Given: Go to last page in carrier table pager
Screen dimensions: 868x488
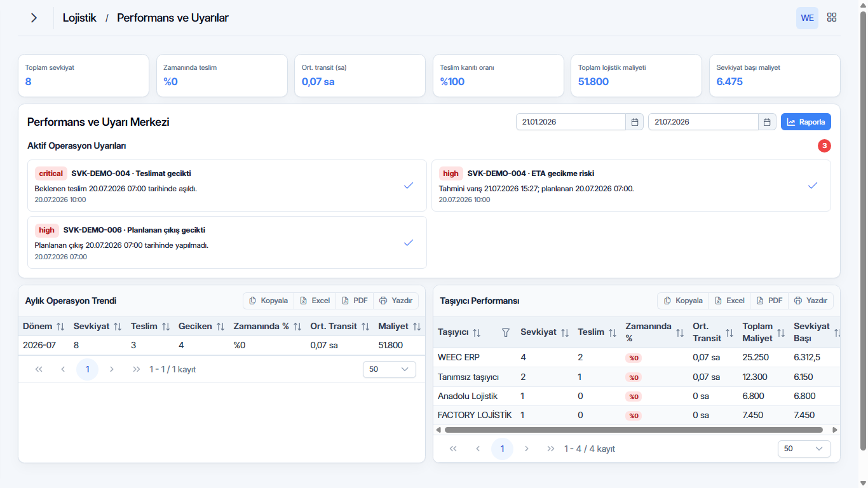Looking at the screenshot, I should coord(551,449).
